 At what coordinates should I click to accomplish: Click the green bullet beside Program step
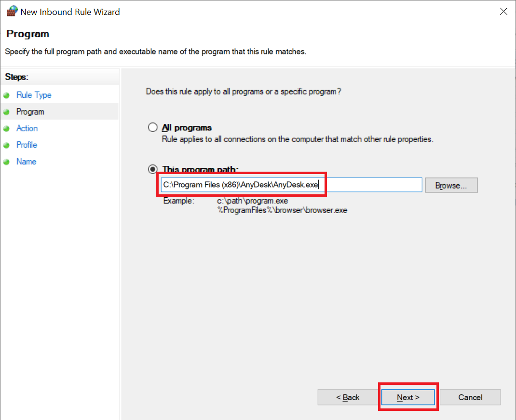pos(7,112)
